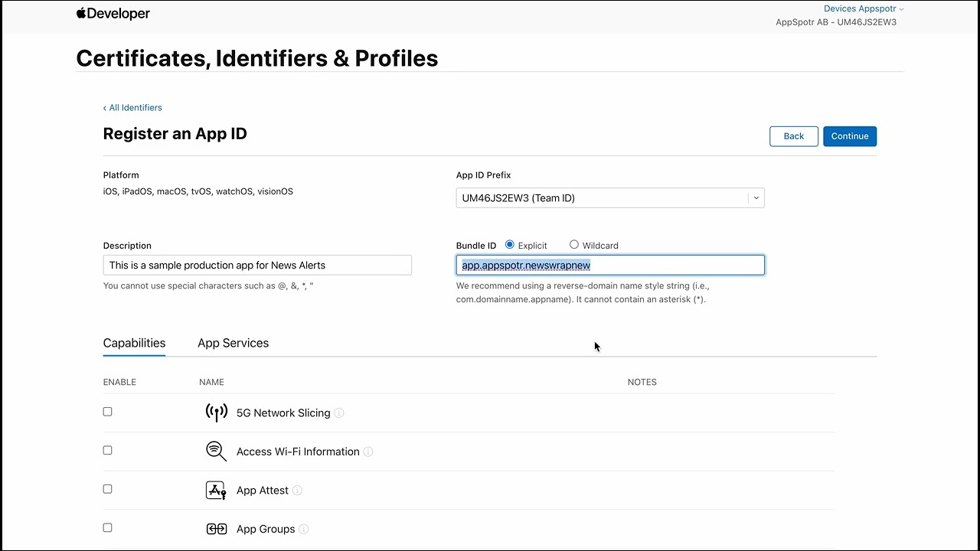The width and height of the screenshot is (980, 551).
Task: Click into the Description text field
Action: (x=257, y=265)
